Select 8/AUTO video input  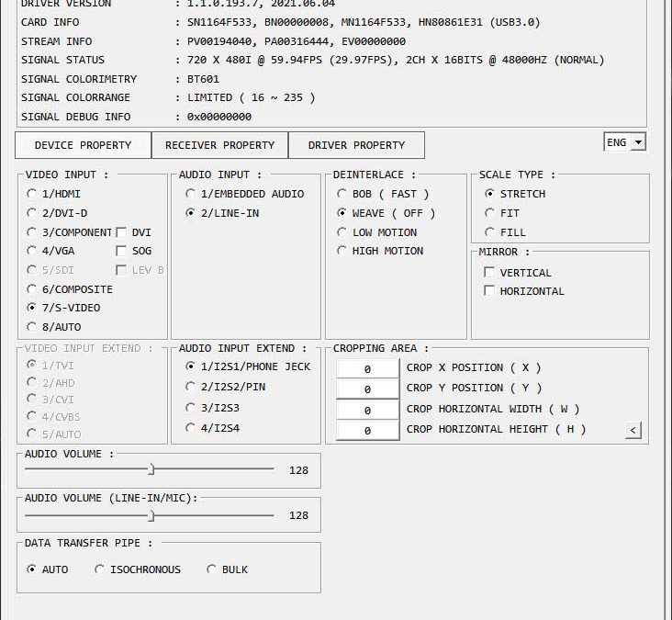(32, 327)
